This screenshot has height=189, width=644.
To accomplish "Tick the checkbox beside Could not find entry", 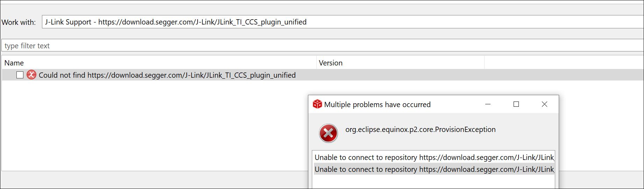I will pyautogui.click(x=20, y=75).
